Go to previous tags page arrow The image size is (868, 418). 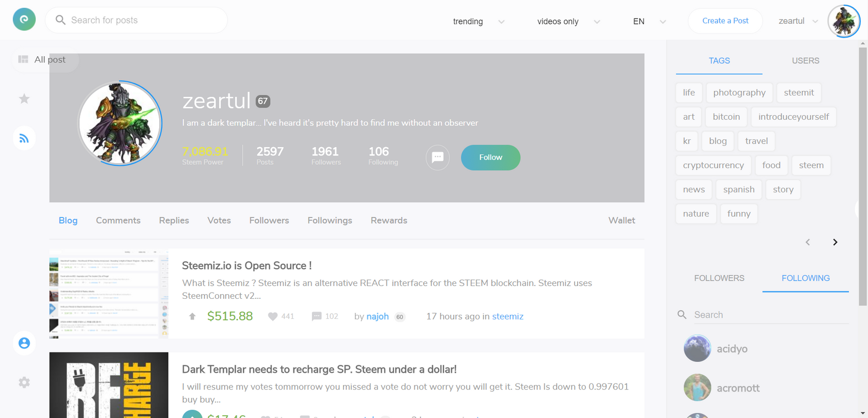(x=808, y=242)
